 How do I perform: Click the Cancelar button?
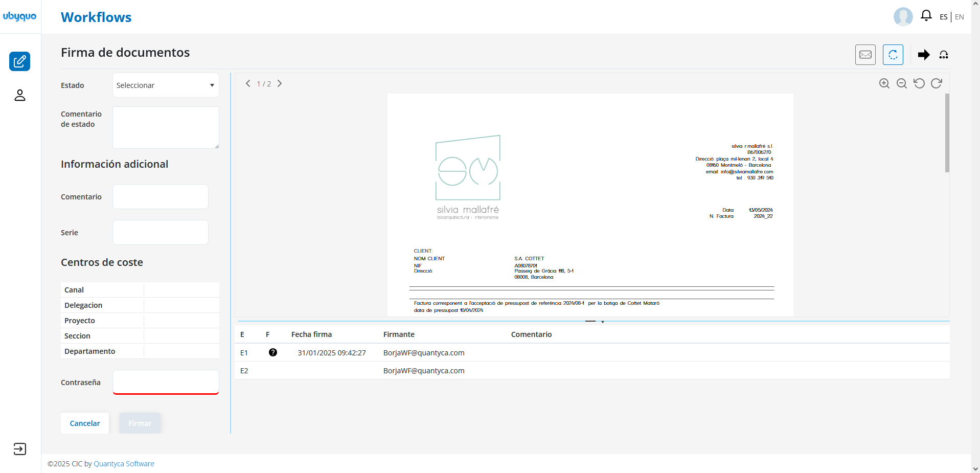(x=85, y=423)
